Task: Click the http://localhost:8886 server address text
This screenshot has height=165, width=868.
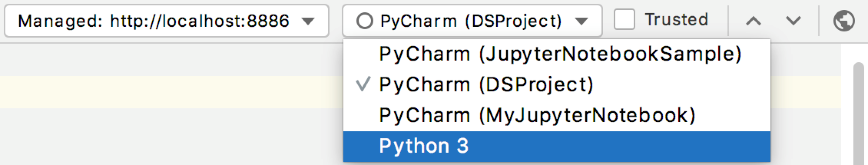Action: 199,21
